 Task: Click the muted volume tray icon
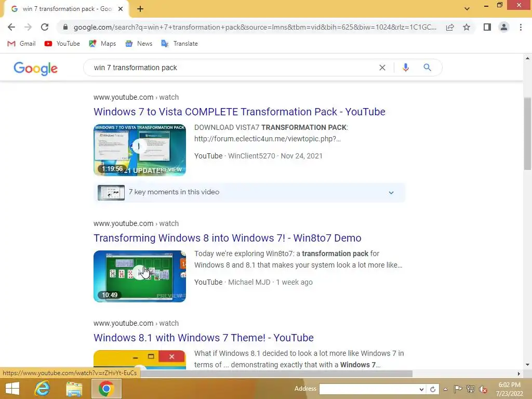click(x=483, y=389)
